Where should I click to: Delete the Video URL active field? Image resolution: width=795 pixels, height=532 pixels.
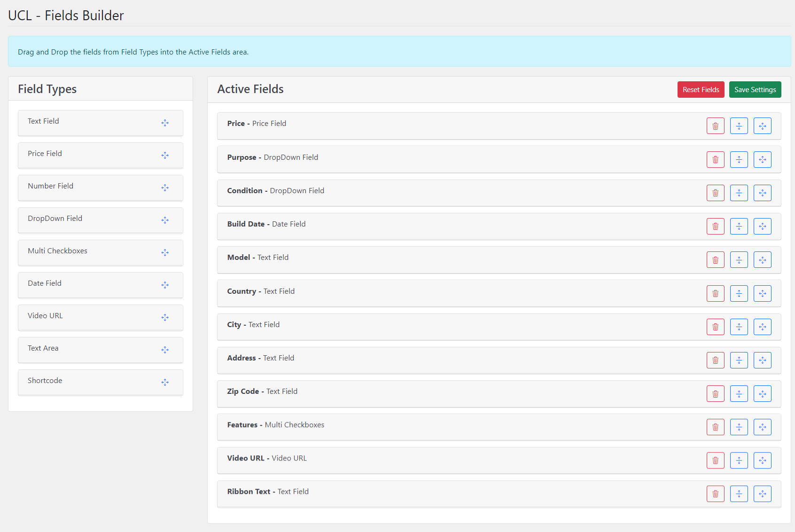tap(715, 460)
